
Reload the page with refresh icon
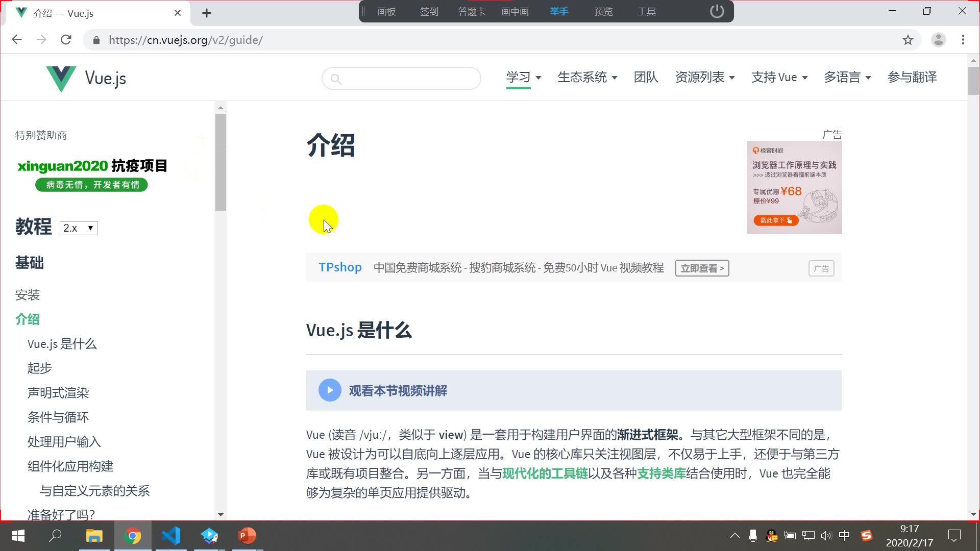[x=66, y=40]
